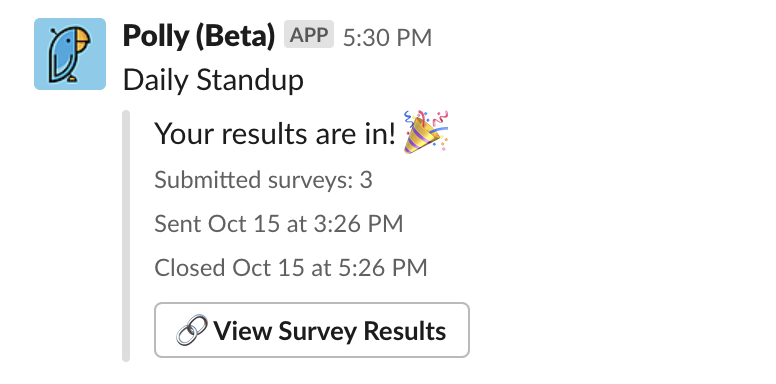Click the number 3 after Submitted surveys
The image size is (776, 384).
(x=366, y=180)
